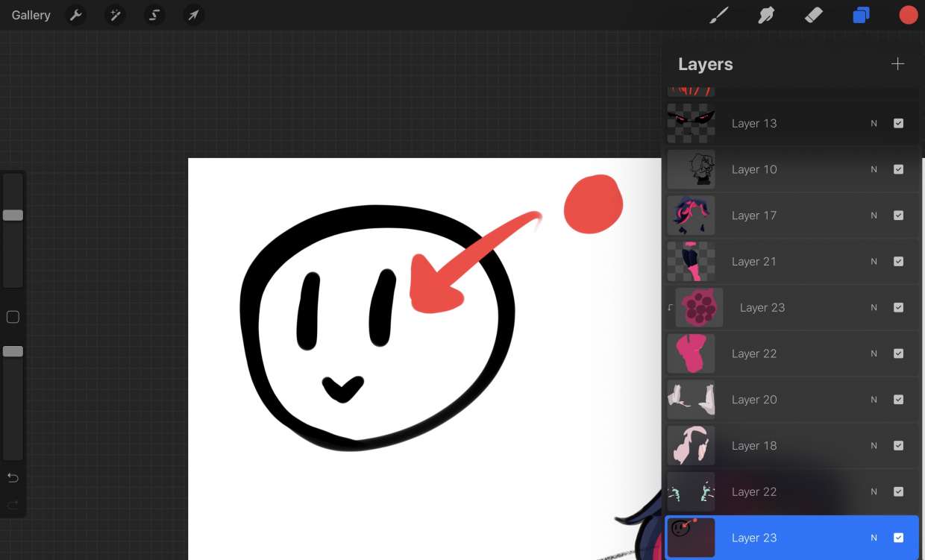Tap the square modify button in sidebar
The height and width of the screenshot is (560, 925).
[x=13, y=317]
